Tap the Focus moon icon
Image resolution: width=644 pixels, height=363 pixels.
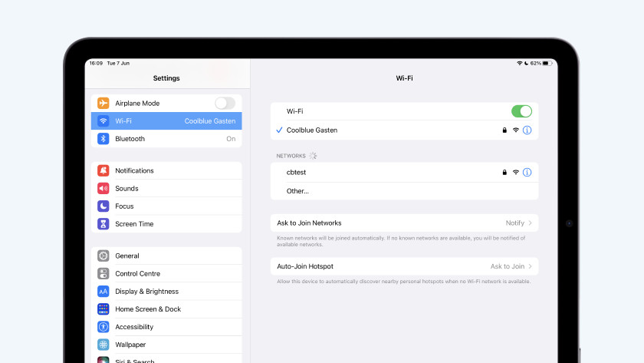pos(103,206)
